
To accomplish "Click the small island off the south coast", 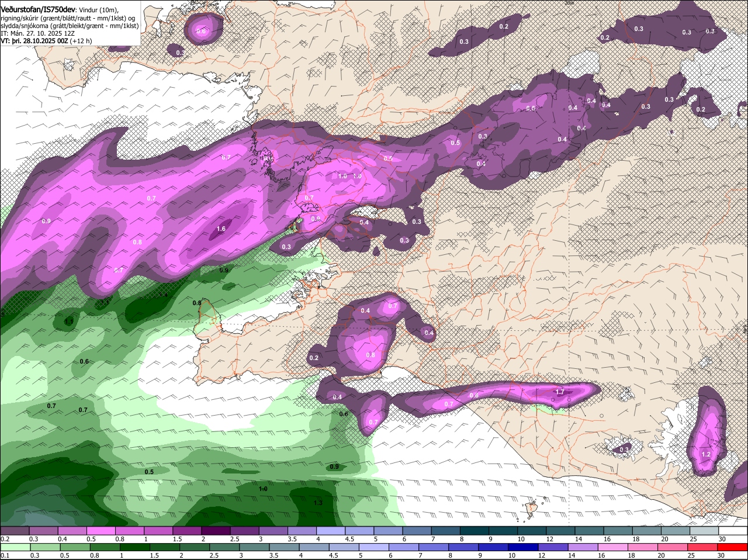I will coord(532,507).
